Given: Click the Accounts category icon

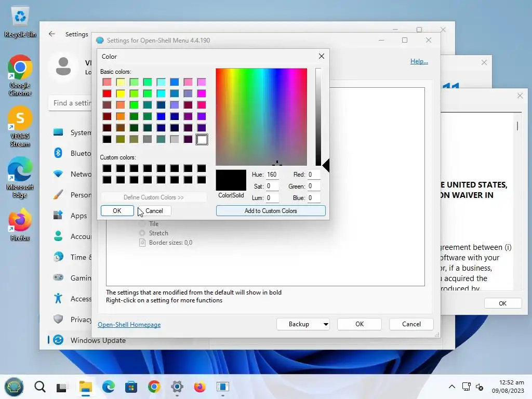Looking at the screenshot, I should point(58,236).
